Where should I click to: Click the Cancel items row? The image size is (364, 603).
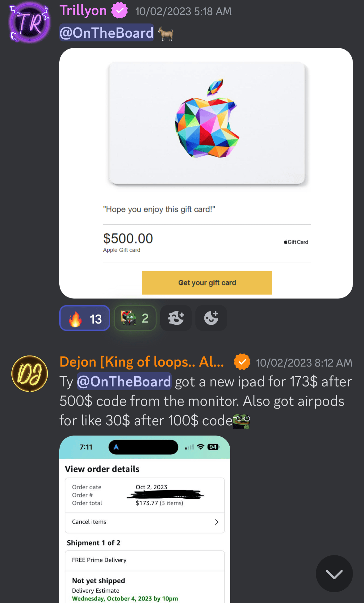145,522
